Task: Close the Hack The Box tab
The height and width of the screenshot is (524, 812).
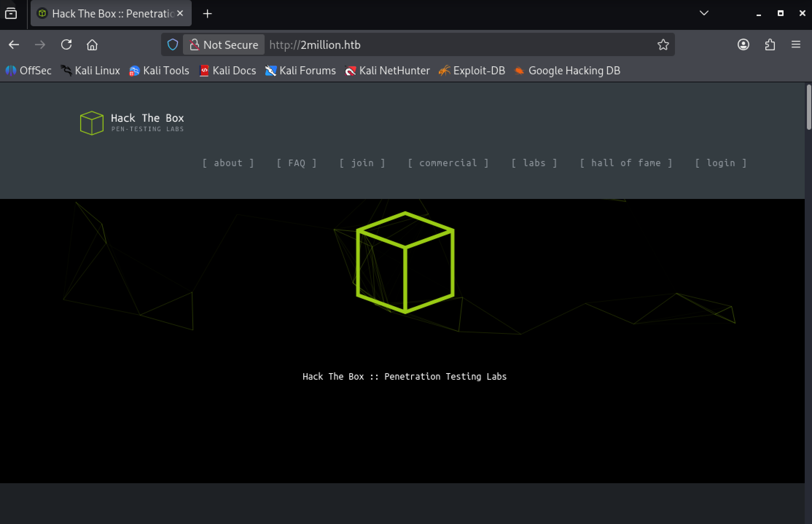Action: 180,13
